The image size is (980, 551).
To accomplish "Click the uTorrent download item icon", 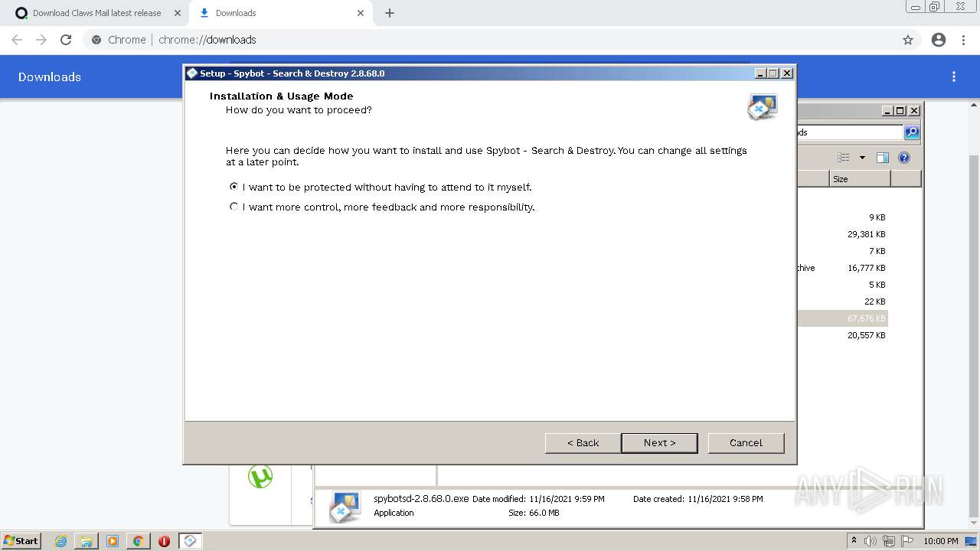I will (260, 477).
